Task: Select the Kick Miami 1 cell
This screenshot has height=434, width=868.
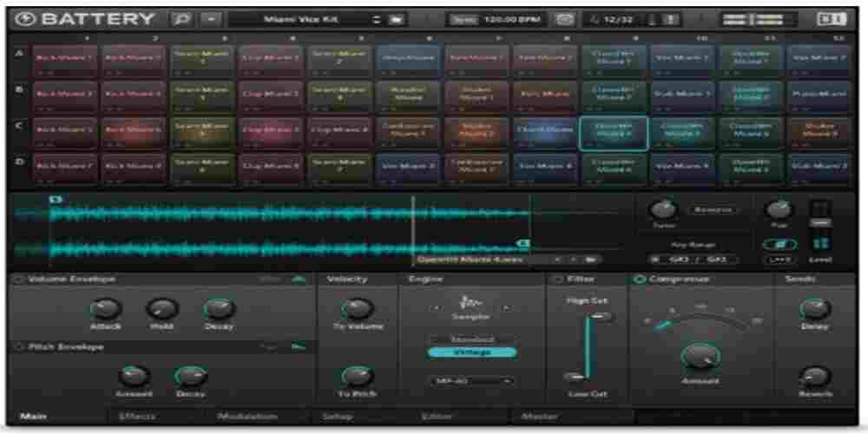Action: 65,61
